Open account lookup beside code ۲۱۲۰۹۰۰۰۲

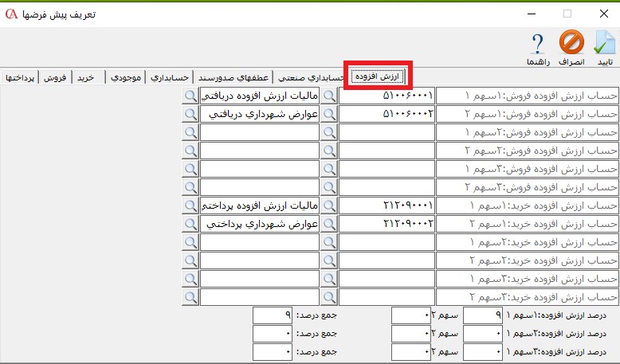click(x=328, y=224)
